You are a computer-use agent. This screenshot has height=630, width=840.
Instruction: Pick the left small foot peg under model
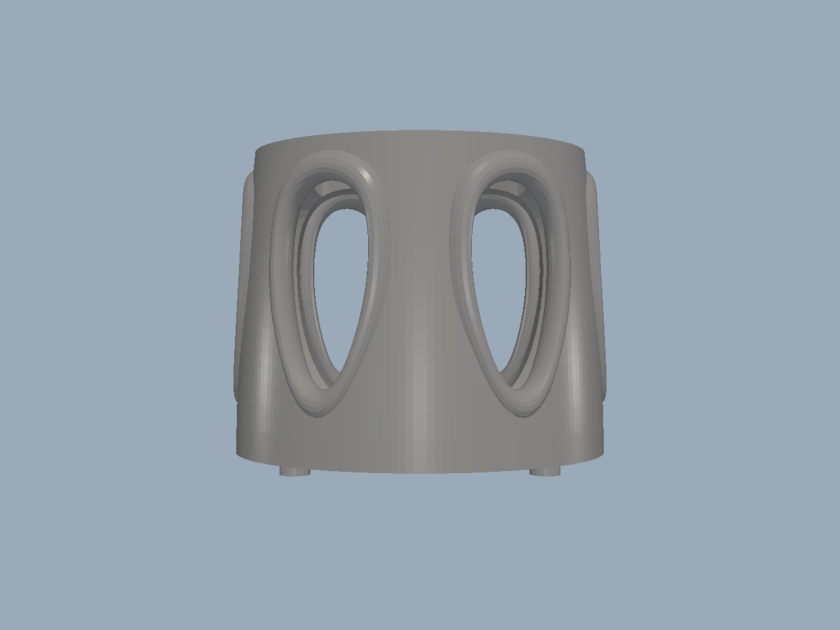click(x=295, y=471)
